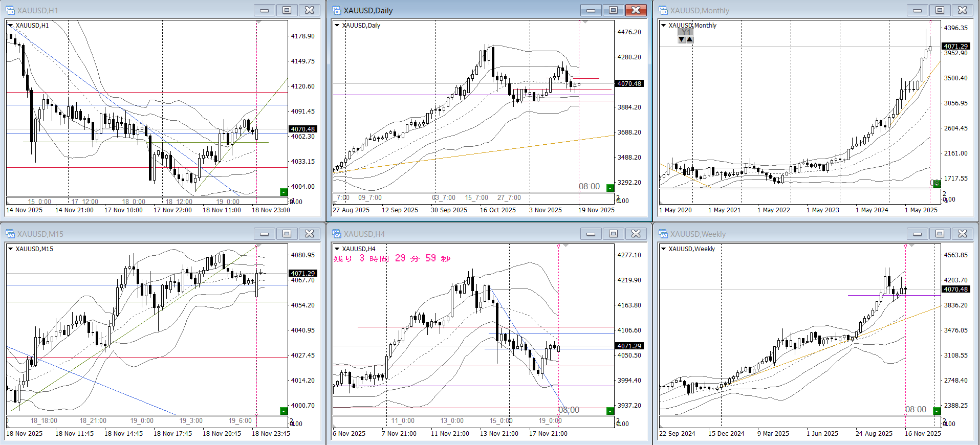Image resolution: width=980 pixels, height=445 pixels.
Task: Click the chart shift marker atop Daily chart
Action: click(x=585, y=22)
